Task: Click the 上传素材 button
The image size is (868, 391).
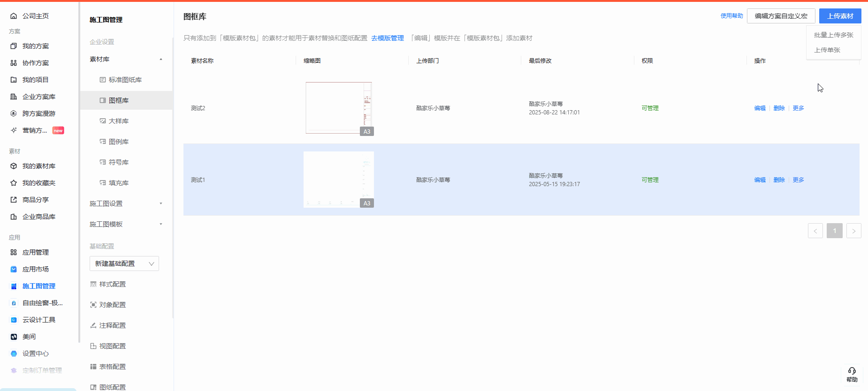Action: pos(840,16)
